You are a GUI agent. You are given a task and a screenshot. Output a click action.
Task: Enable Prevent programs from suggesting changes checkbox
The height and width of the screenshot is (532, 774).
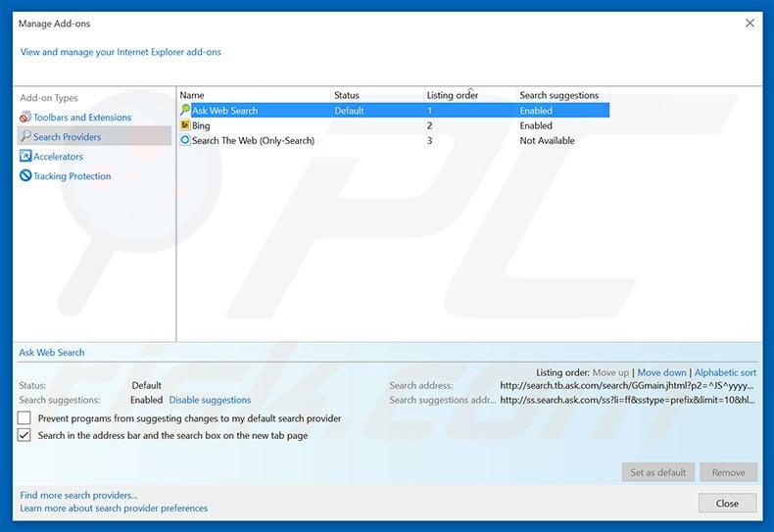24,418
